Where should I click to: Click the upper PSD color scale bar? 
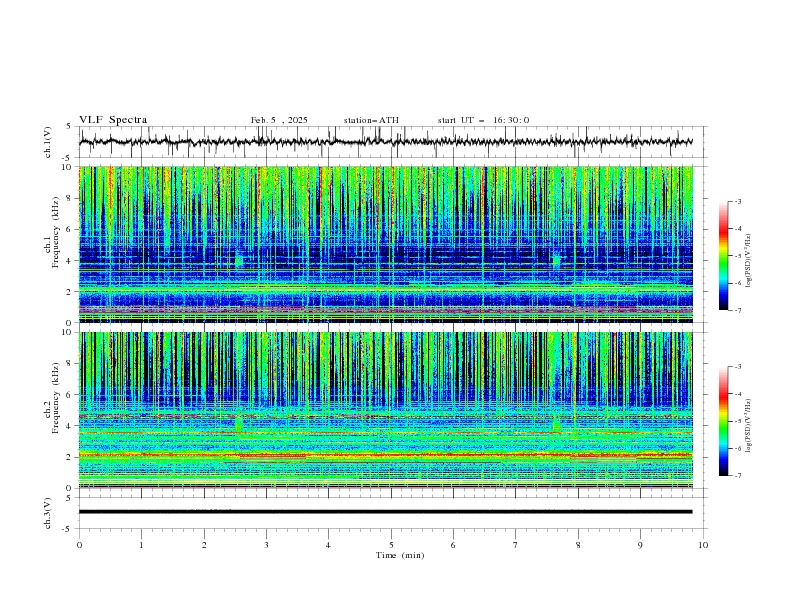724,256
